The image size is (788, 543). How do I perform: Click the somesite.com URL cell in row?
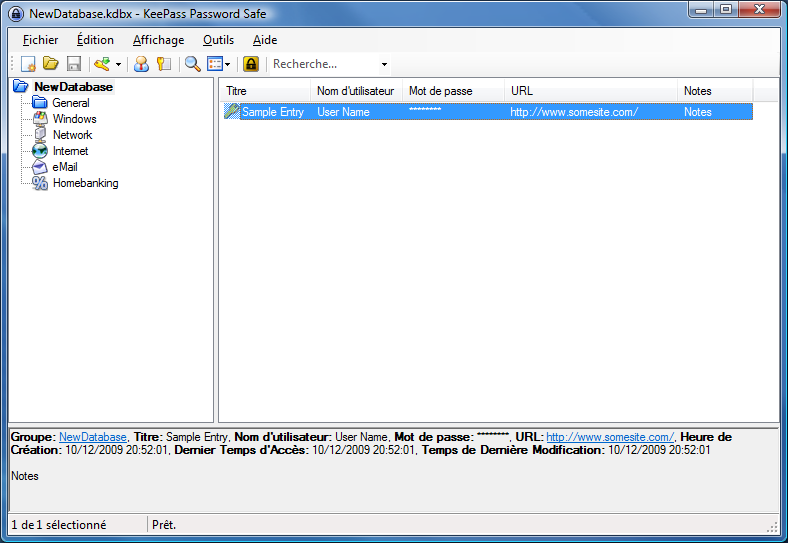[574, 112]
